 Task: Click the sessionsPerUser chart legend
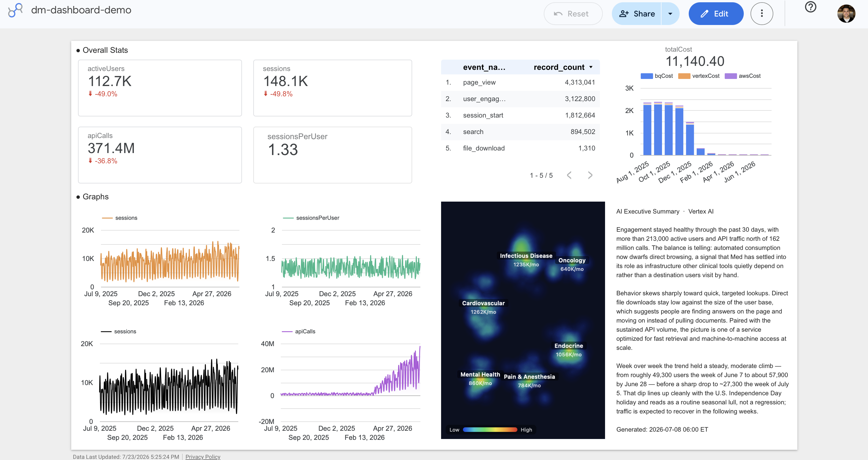pyautogui.click(x=311, y=218)
